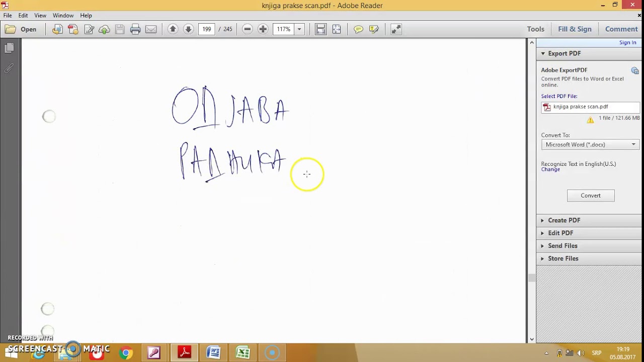Click the Edit PDF sign document icon

point(89,29)
